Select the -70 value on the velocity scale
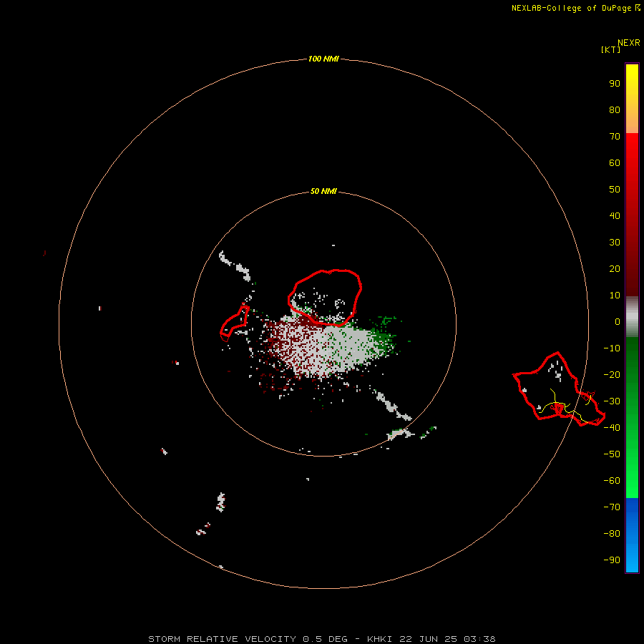 [x=612, y=507]
